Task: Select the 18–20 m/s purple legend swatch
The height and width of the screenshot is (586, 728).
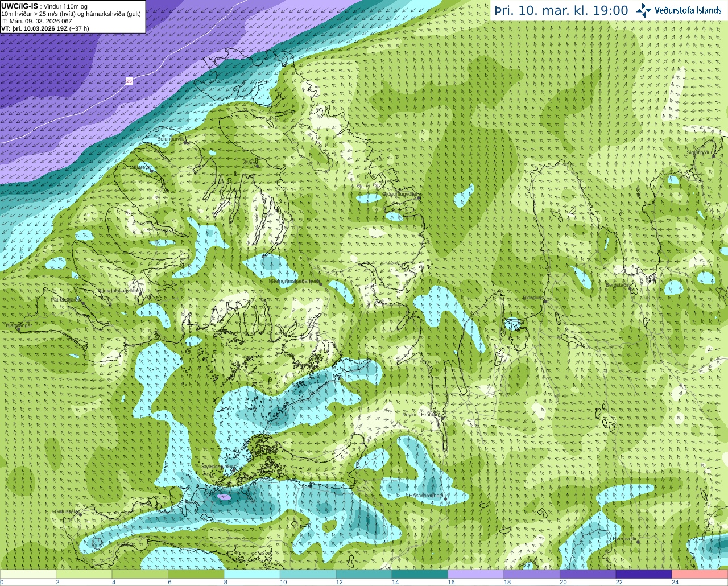Action: coord(532,574)
